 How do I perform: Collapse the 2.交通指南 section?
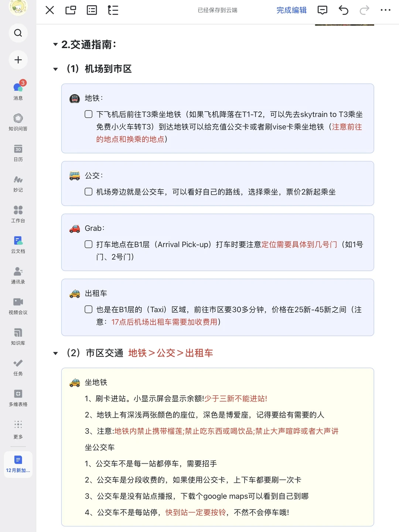click(55, 45)
